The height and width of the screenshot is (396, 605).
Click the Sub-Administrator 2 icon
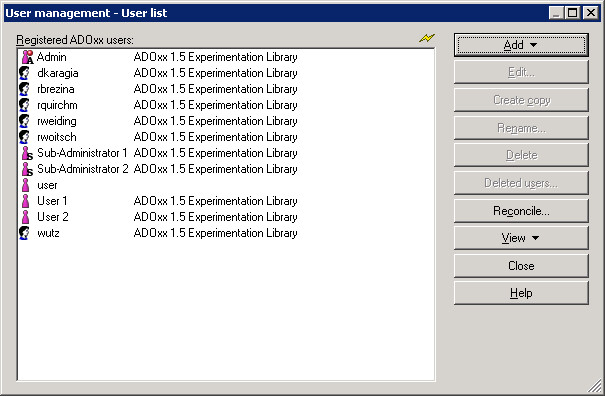[27, 169]
